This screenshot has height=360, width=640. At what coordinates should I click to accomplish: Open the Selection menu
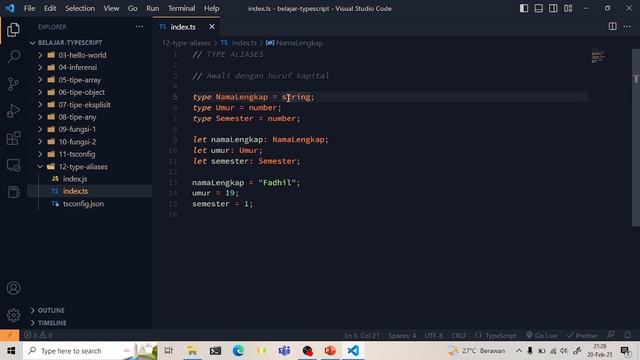[80, 8]
